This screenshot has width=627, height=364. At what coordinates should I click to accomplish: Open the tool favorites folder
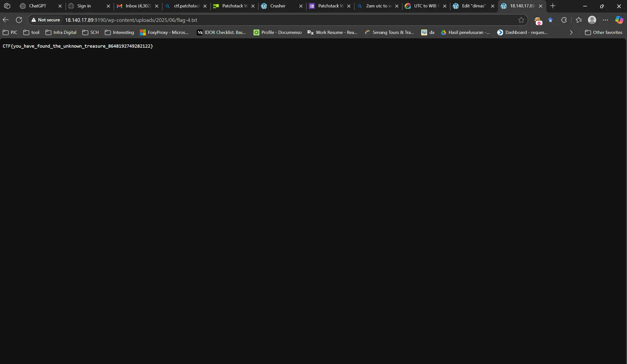click(31, 32)
